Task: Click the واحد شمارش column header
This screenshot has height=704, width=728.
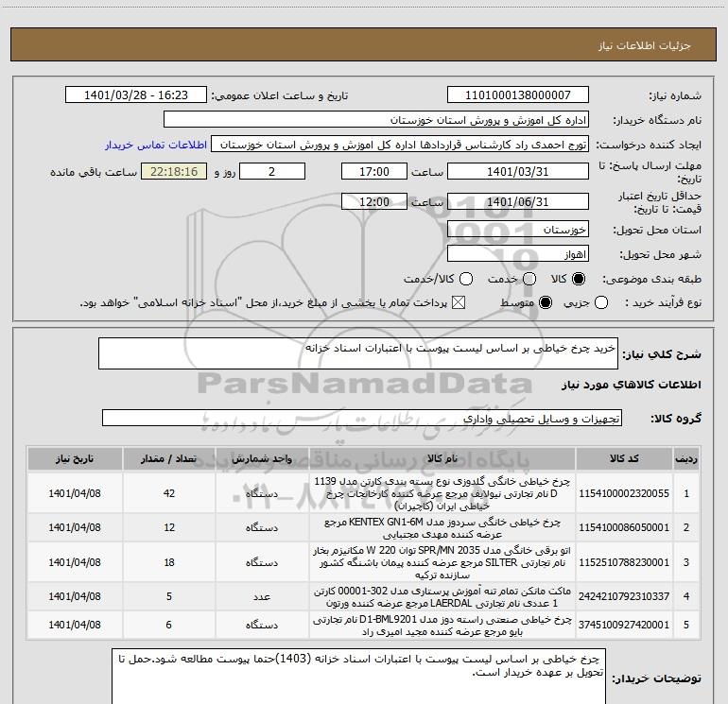Action: point(262,459)
